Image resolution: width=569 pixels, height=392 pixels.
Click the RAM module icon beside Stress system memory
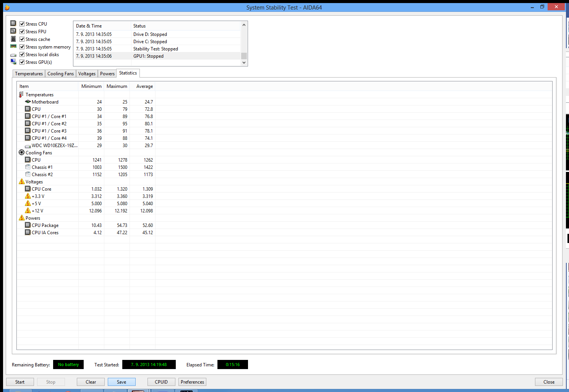13,47
